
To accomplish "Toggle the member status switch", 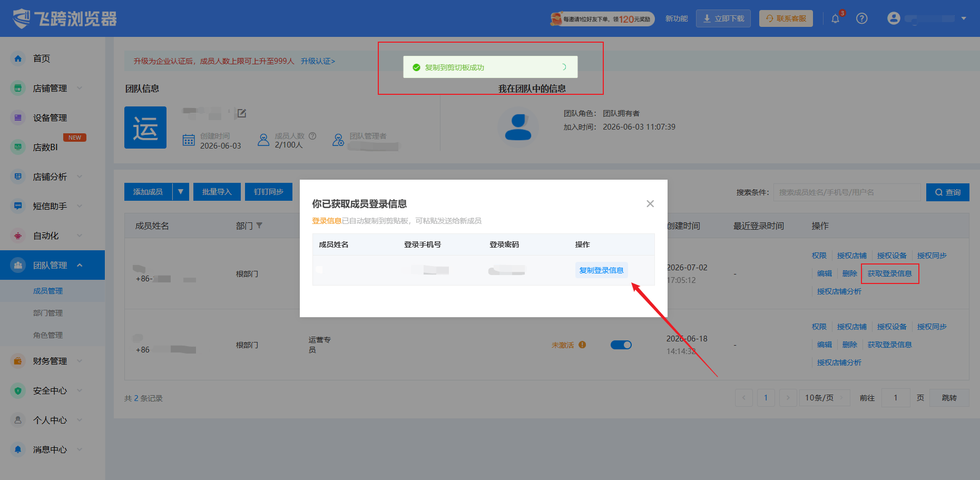I will tap(621, 345).
